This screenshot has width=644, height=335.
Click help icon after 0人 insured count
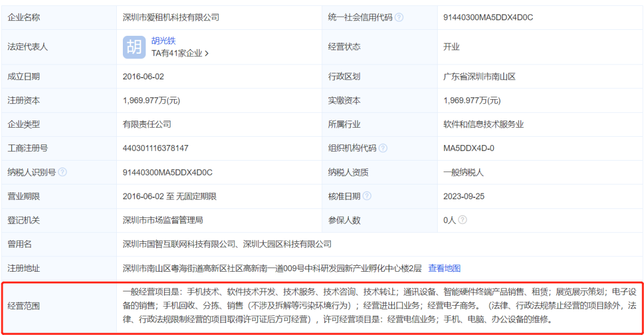coord(462,220)
